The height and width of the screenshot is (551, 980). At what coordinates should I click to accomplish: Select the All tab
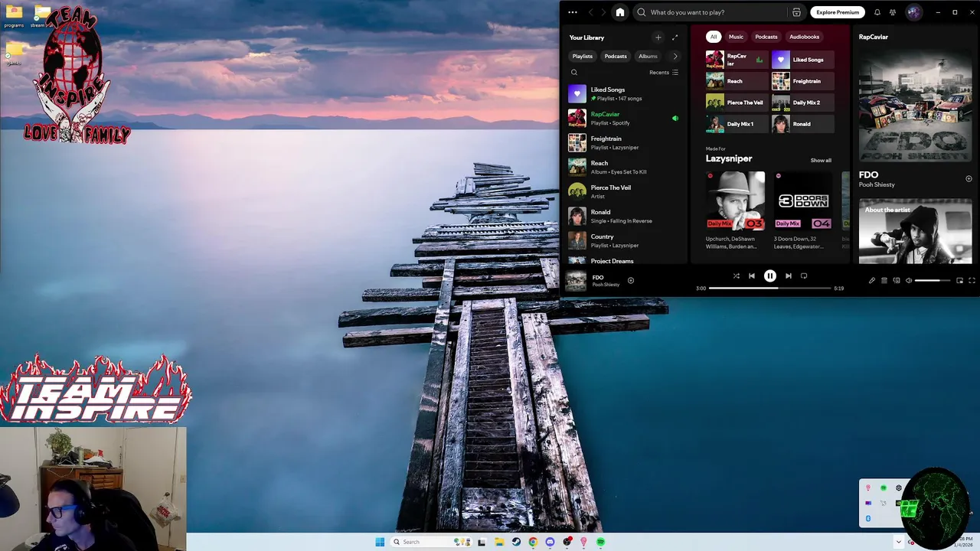[x=714, y=37]
